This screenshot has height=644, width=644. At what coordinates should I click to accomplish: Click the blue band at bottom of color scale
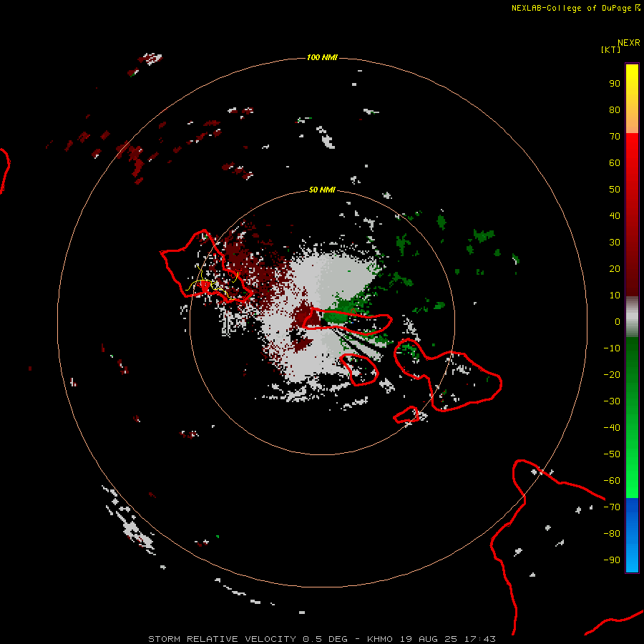pyautogui.click(x=632, y=535)
